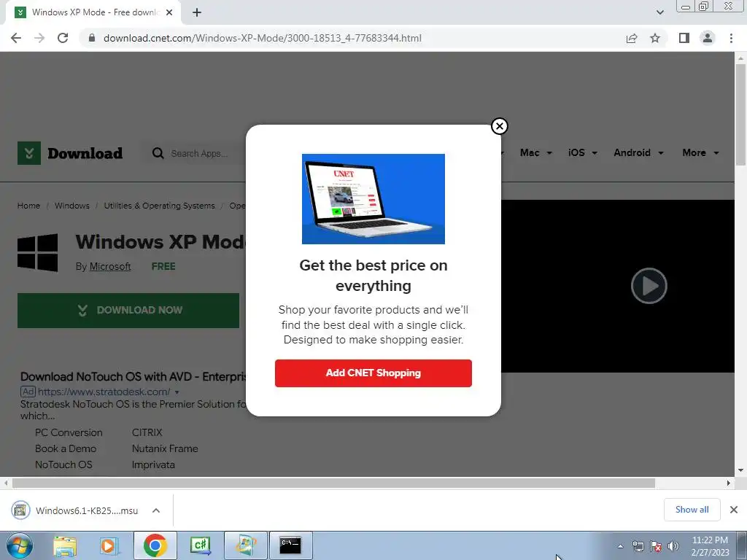Show hidden system tray icons
747x560 pixels.
620,546
